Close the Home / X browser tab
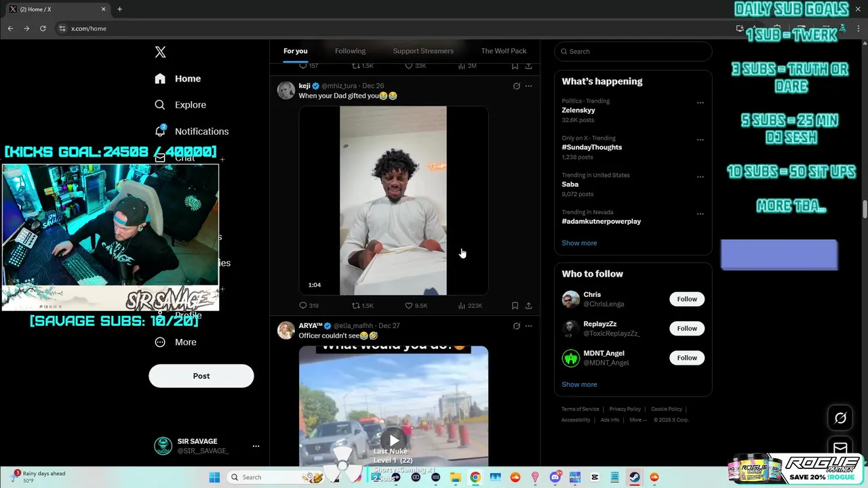 103,9
